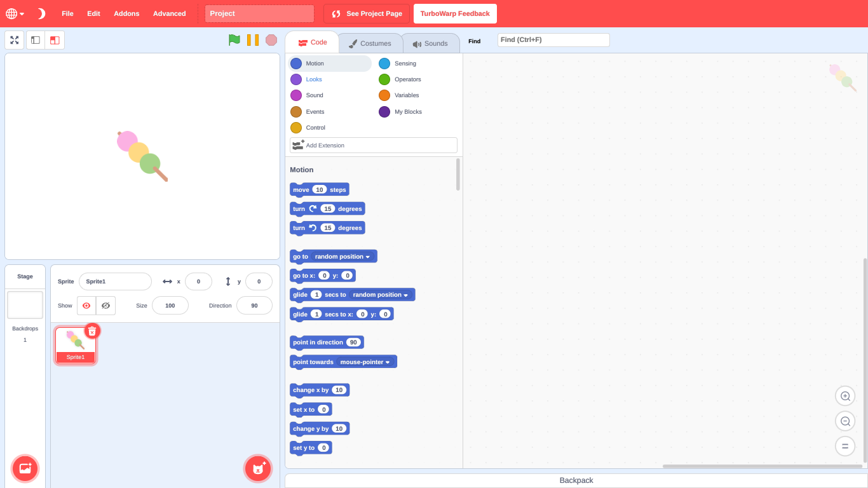The height and width of the screenshot is (488, 868).
Task: Click the Choose a Backdrop button
Action: (x=25, y=468)
